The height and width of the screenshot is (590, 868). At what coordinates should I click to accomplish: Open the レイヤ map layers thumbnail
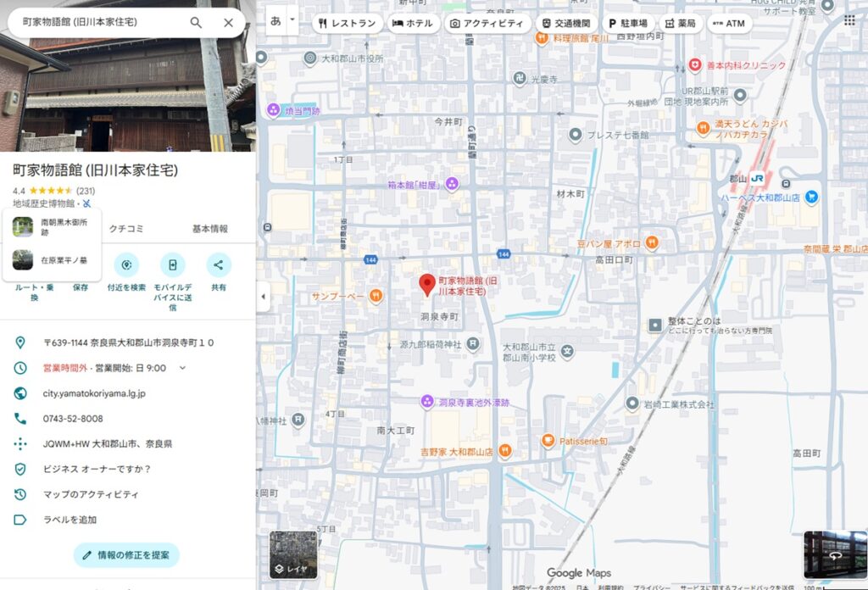[x=293, y=555]
